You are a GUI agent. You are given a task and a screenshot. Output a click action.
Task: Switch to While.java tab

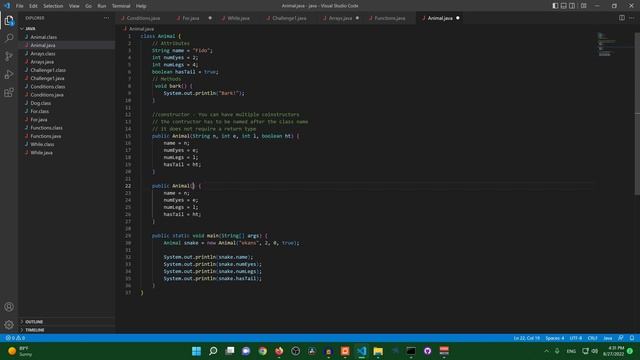(238, 18)
